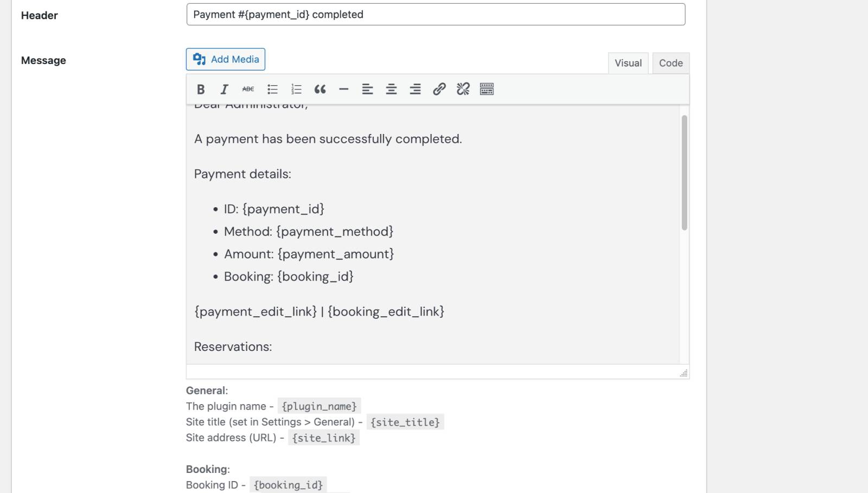Insert a horizontal line

pyautogui.click(x=344, y=89)
